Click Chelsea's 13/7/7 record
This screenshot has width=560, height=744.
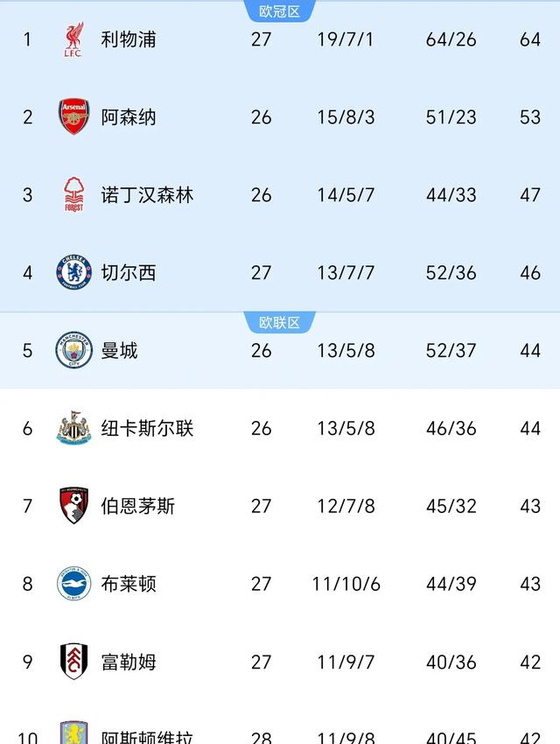pyautogui.click(x=346, y=273)
